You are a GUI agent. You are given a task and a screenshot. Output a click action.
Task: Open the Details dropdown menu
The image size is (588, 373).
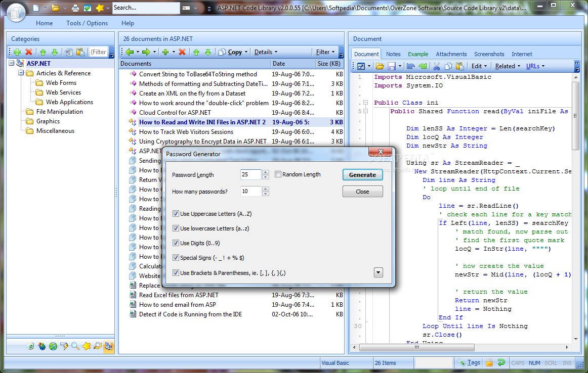click(x=266, y=52)
